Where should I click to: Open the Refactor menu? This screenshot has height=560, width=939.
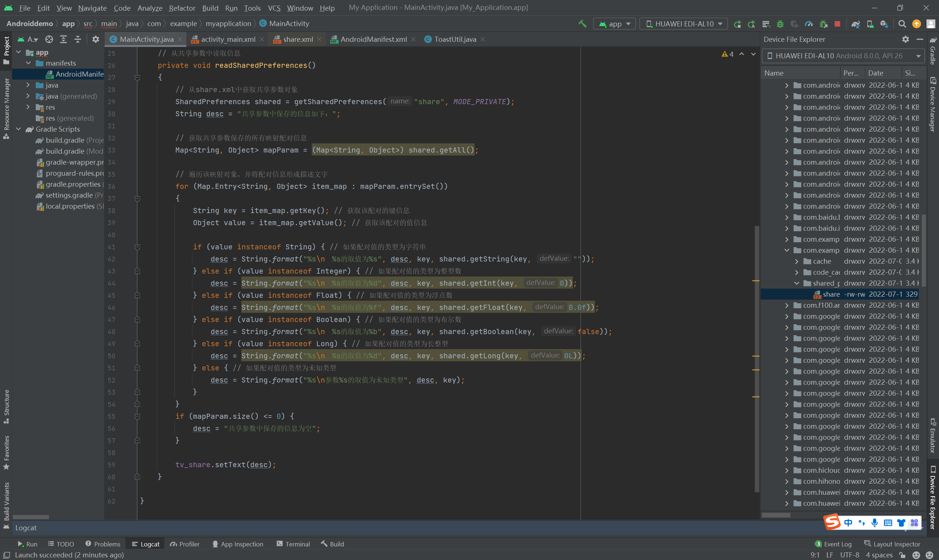tap(182, 8)
